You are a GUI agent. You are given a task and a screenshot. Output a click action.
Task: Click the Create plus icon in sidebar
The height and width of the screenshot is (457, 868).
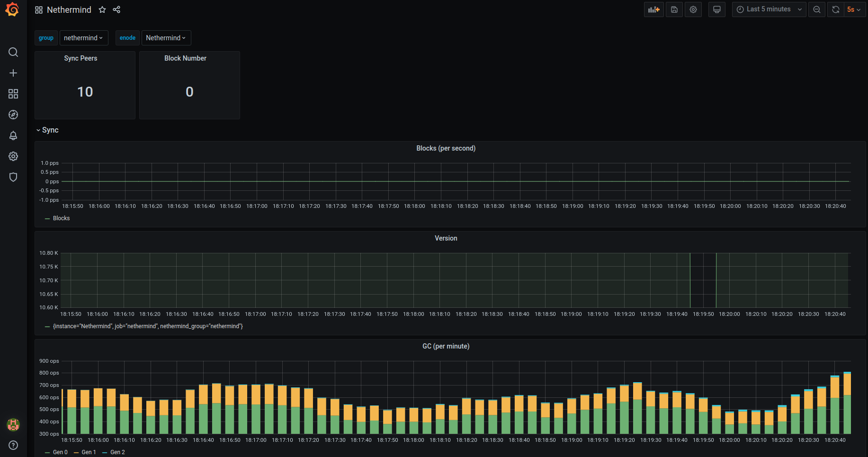(x=13, y=73)
